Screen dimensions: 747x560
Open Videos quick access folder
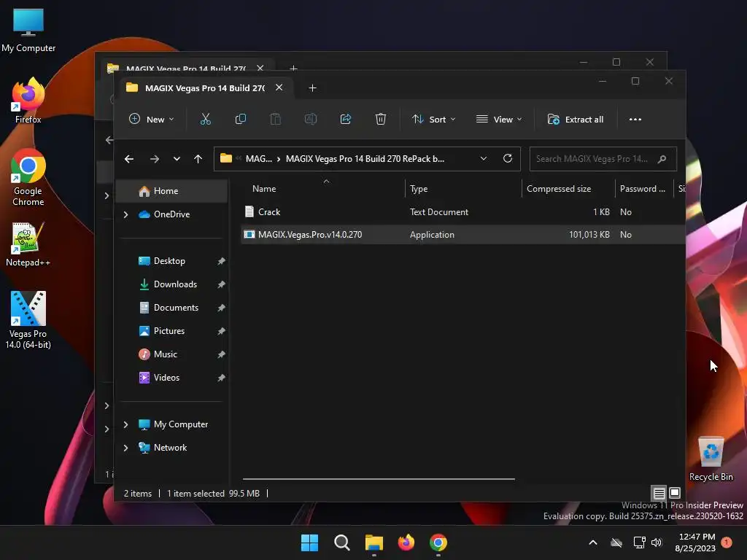172,378
